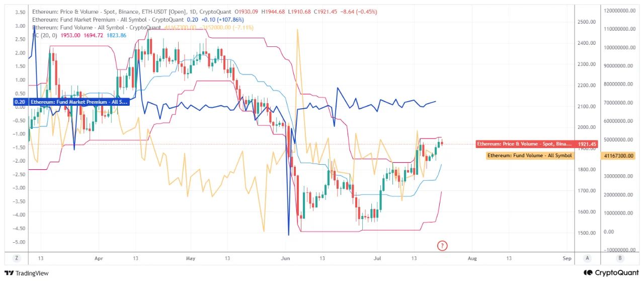The height and width of the screenshot is (281, 644).
Task: Select the Ethereum Fund Volume legend title
Action: point(97,27)
